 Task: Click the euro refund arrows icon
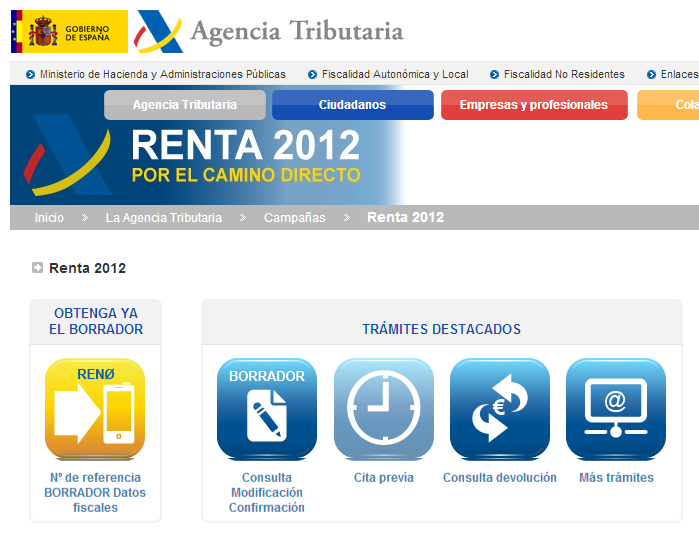click(500, 409)
